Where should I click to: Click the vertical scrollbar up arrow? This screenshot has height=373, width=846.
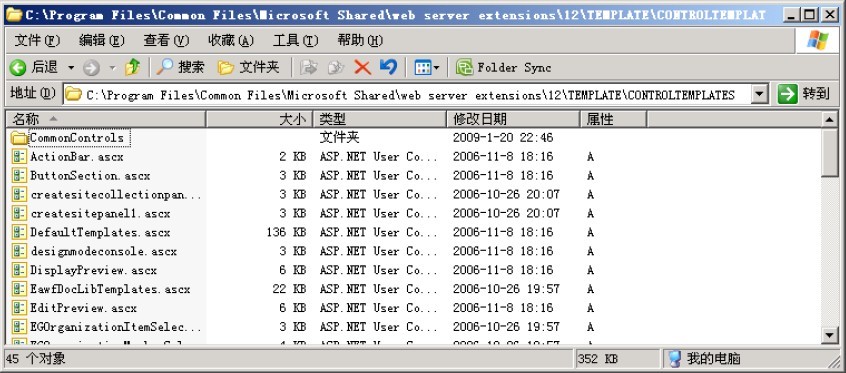click(830, 119)
